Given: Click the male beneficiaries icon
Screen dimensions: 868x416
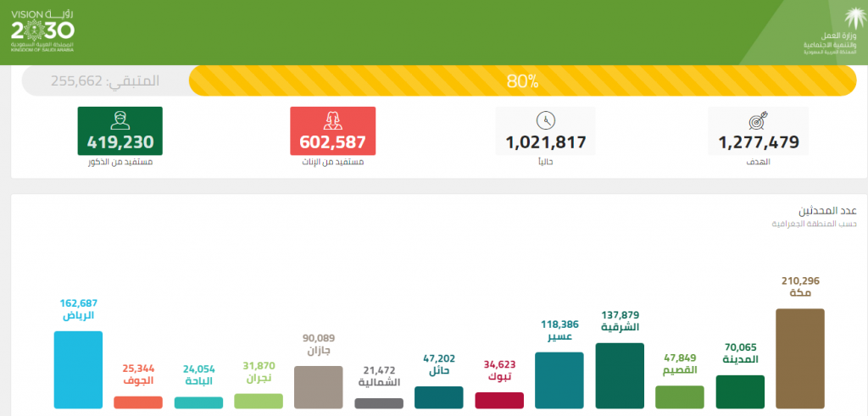Looking at the screenshot, I should coord(120,120).
